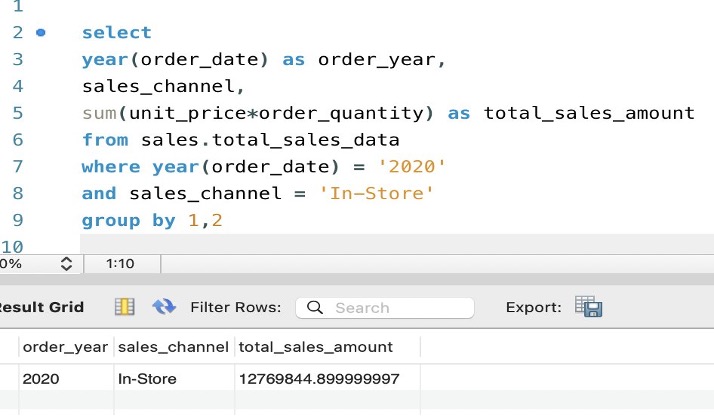Open the zoom percentage stepper
Image resolution: width=714 pixels, height=416 pixels.
pyautogui.click(x=66, y=264)
